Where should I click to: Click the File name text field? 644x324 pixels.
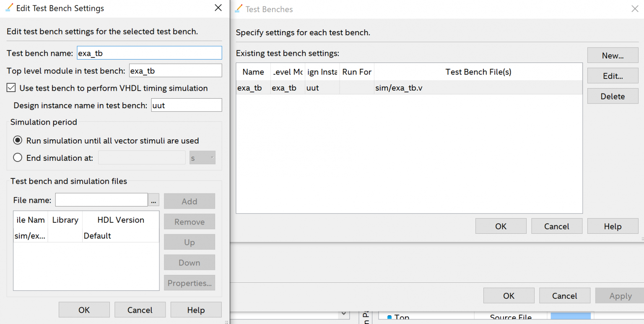point(101,200)
